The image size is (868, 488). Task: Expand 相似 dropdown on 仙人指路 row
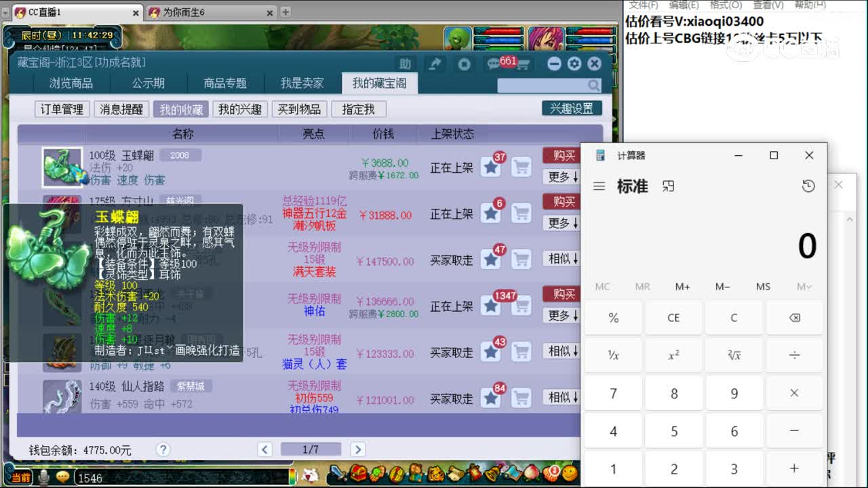[x=561, y=397]
